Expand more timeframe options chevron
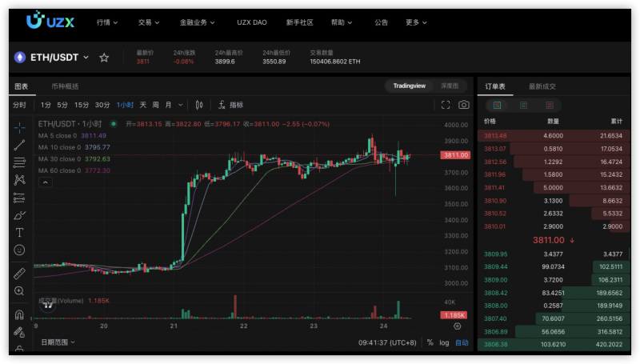 [181, 105]
